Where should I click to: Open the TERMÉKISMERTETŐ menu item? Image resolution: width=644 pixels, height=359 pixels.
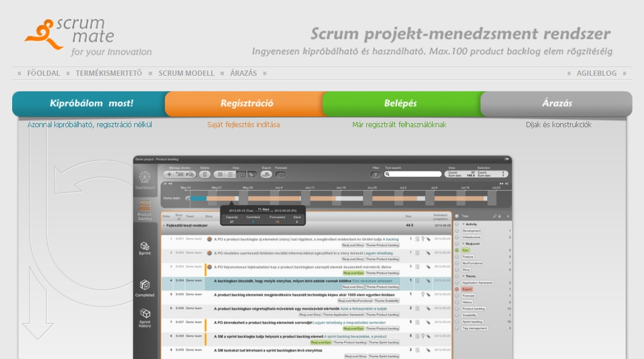point(108,73)
